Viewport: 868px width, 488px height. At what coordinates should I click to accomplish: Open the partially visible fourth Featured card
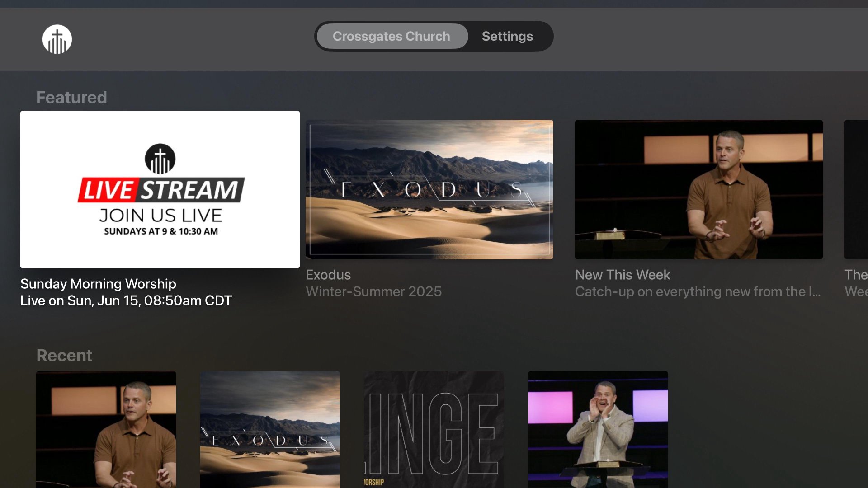pyautogui.click(x=856, y=189)
